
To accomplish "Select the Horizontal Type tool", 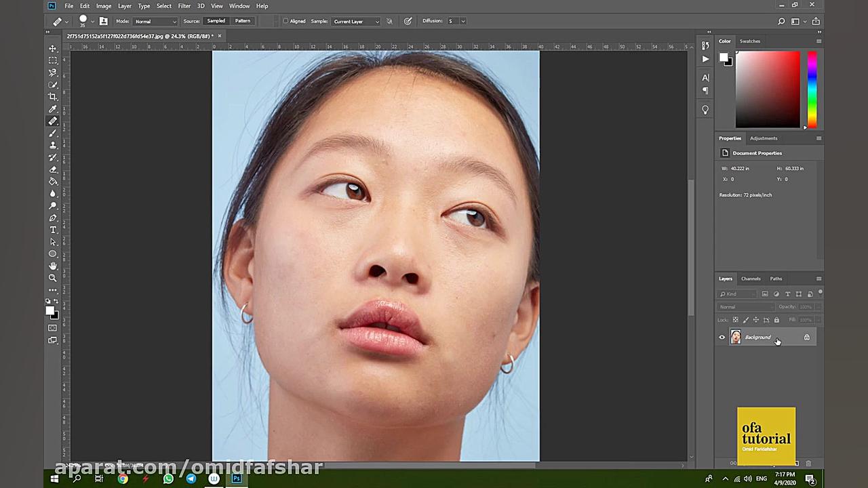I will pyautogui.click(x=53, y=230).
